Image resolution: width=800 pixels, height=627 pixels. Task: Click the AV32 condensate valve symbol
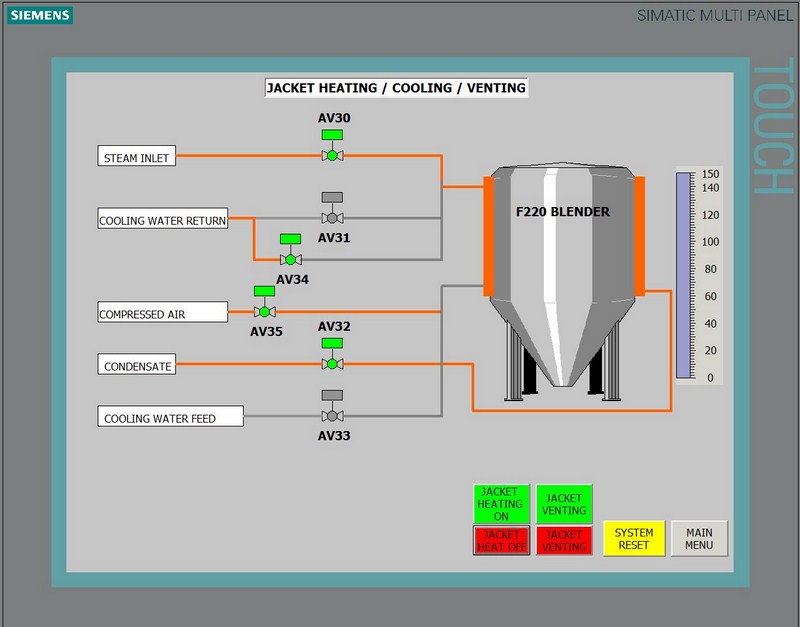point(332,354)
